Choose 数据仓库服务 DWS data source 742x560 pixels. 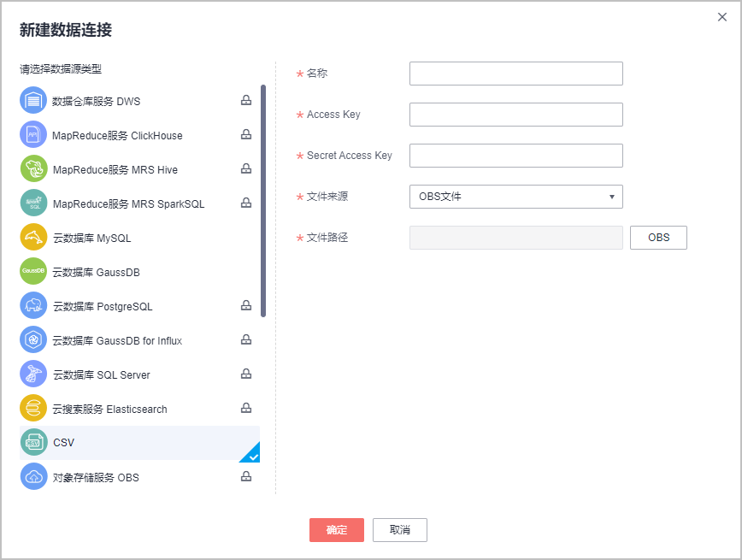coord(96,101)
